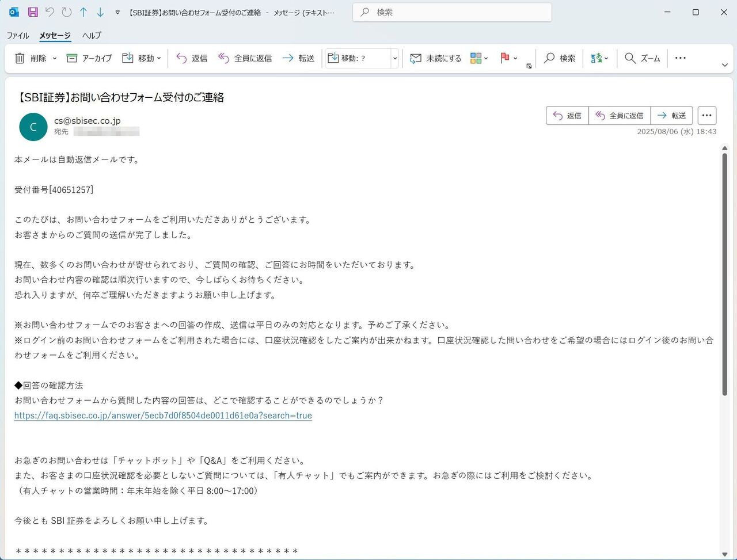Click the line 本メールは自動返信メールです。

(78, 160)
